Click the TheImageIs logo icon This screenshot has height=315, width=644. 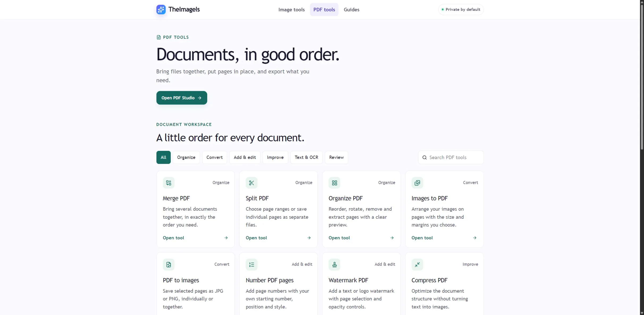click(x=161, y=10)
